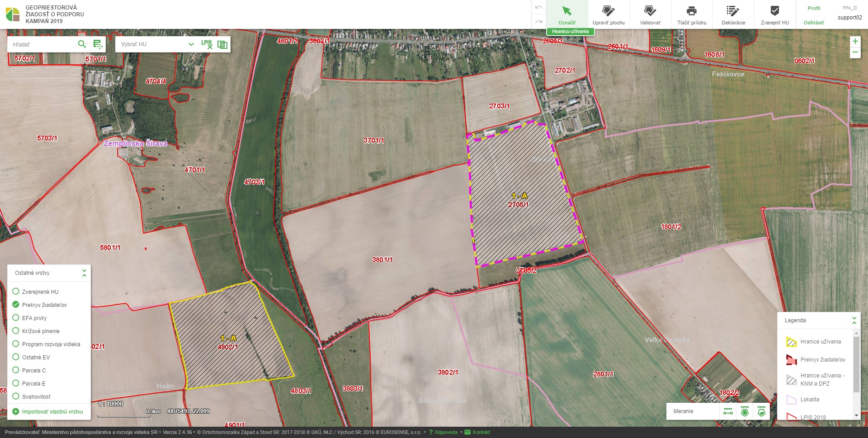Run the Validovať validation tool
The width and height of the screenshot is (868, 438).
point(650,14)
